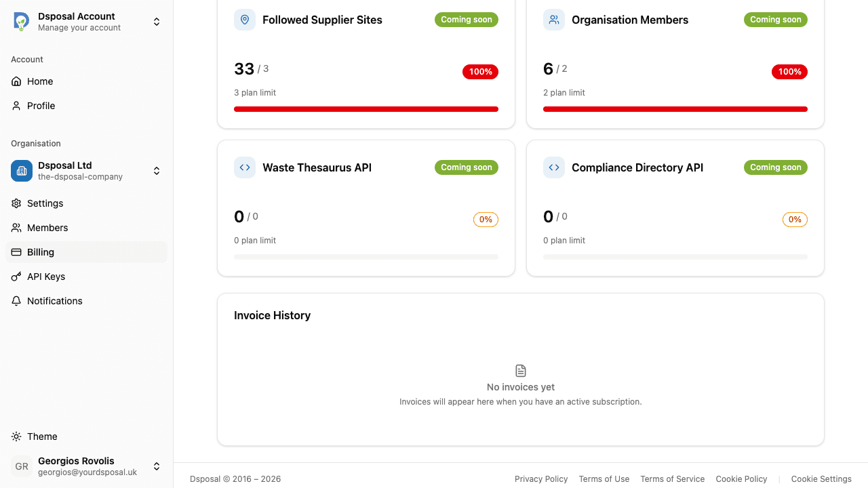Image resolution: width=868 pixels, height=488 pixels.
Task: Click the red Followed Supplier Sites progress bar
Action: tap(366, 108)
